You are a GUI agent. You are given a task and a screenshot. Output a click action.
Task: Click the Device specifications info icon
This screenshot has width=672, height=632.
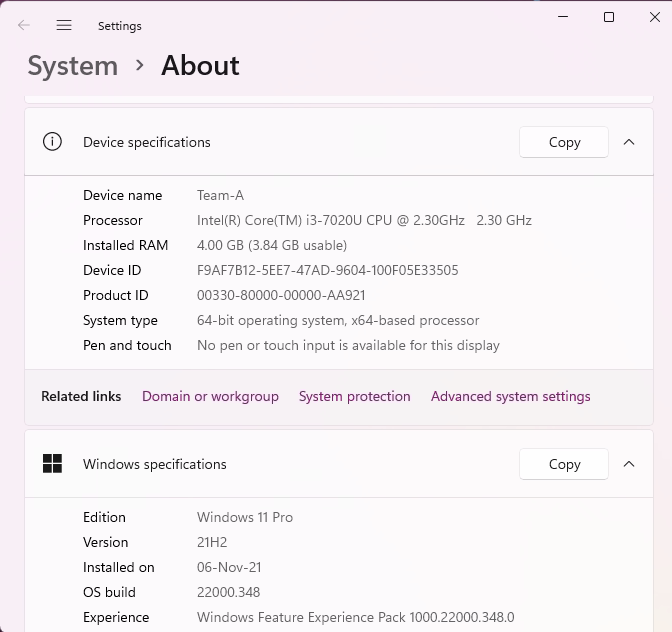(52, 142)
